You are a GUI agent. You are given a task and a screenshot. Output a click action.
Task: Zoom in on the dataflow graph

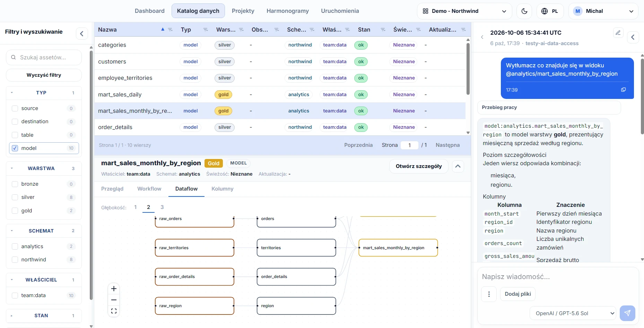point(114,289)
